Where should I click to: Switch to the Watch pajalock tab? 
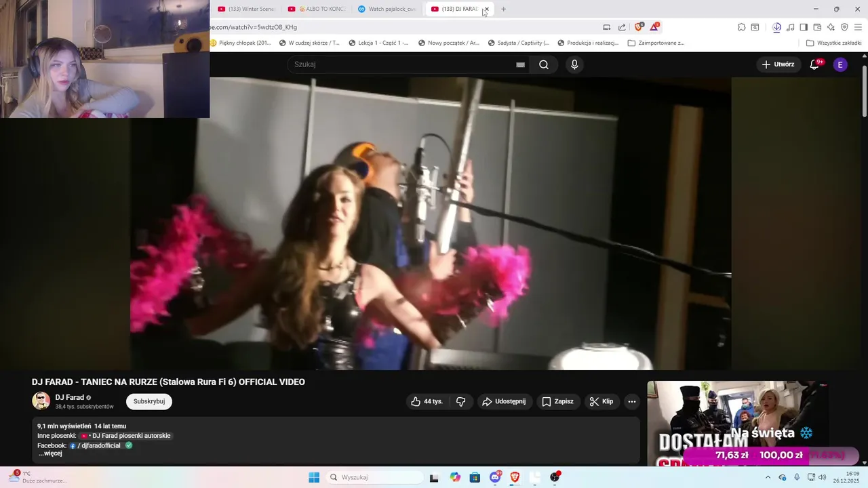[387, 9]
